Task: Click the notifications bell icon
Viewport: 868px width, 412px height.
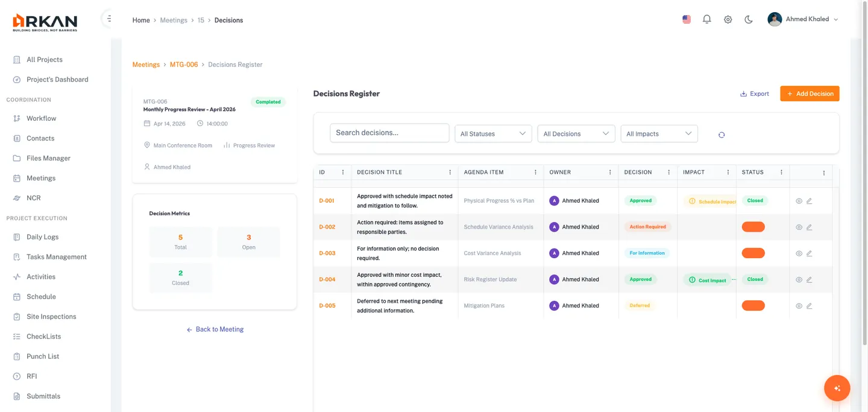Action: (x=707, y=19)
